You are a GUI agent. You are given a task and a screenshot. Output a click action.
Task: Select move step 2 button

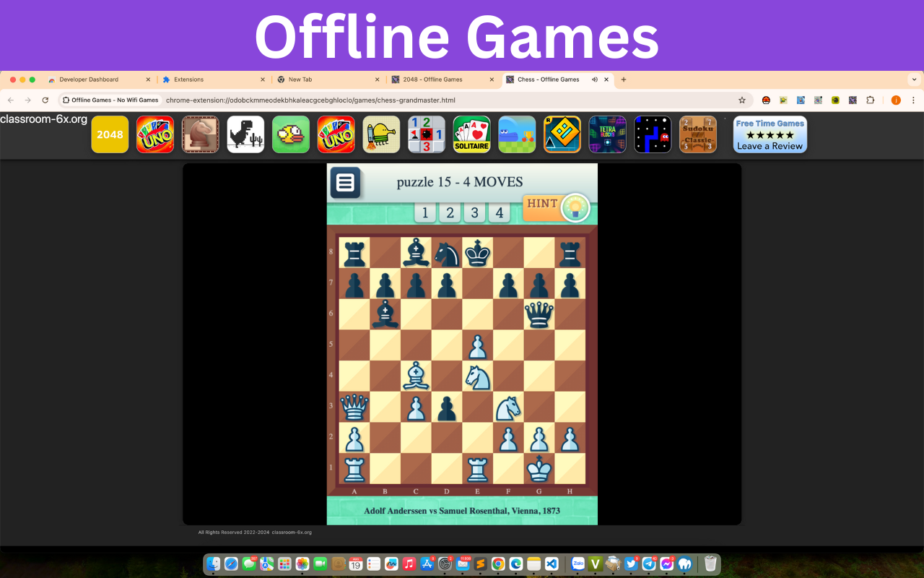click(450, 212)
